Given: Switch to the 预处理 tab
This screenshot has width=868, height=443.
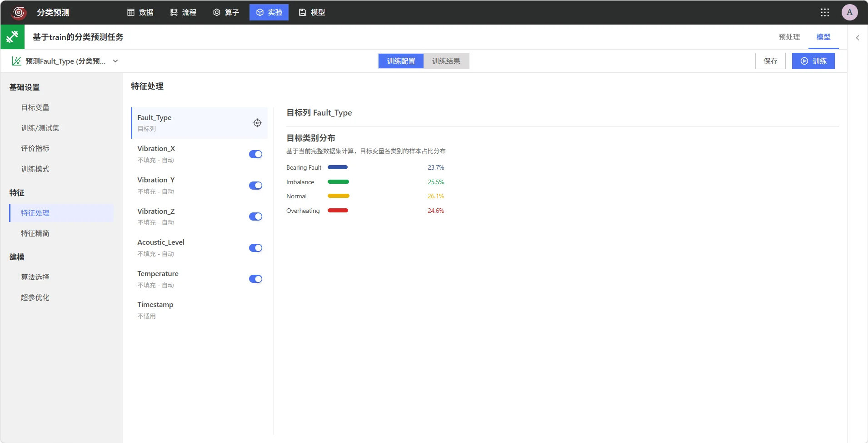Looking at the screenshot, I should click(x=789, y=37).
